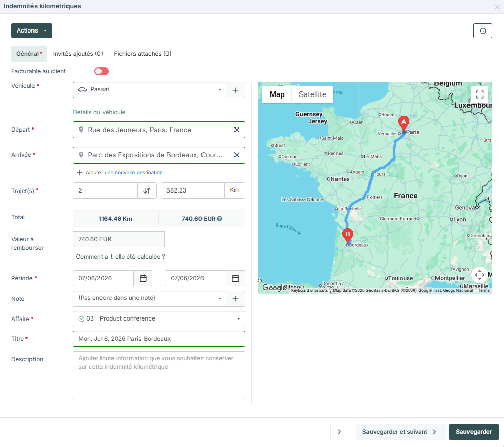This screenshot has width=504, height=447.
Task: Edit the start date 07/06/2026 field
Action: tap(103, 278)
